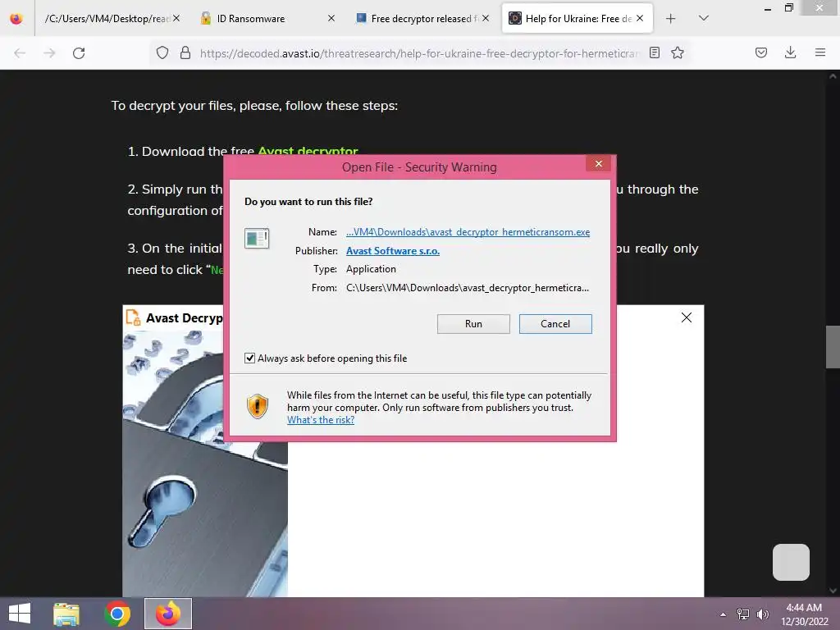Close the C:/Users/VM4/Desktop tab

tap(176, 18)
